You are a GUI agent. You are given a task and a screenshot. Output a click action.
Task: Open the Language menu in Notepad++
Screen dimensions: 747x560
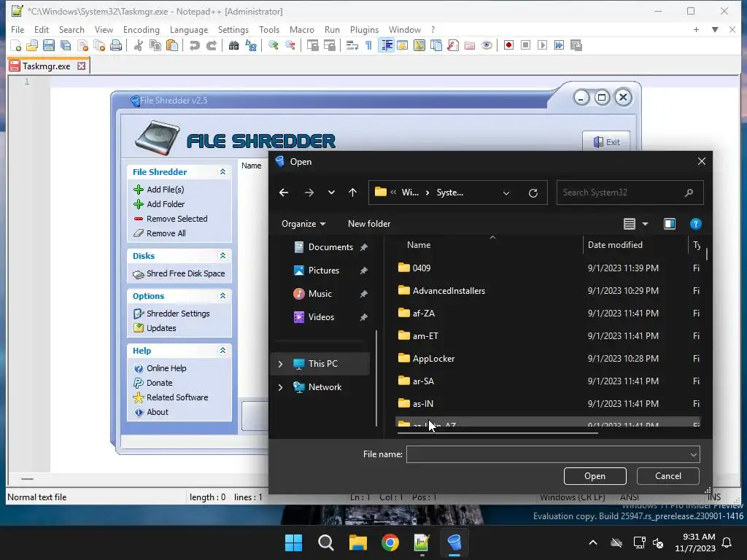[x=189, y=29]
